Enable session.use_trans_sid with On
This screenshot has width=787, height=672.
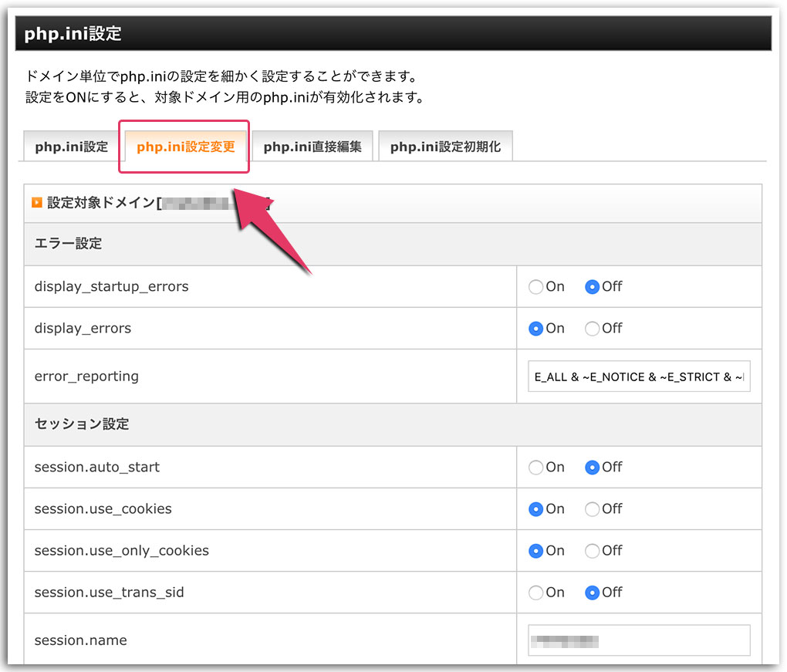pos(535,593)
